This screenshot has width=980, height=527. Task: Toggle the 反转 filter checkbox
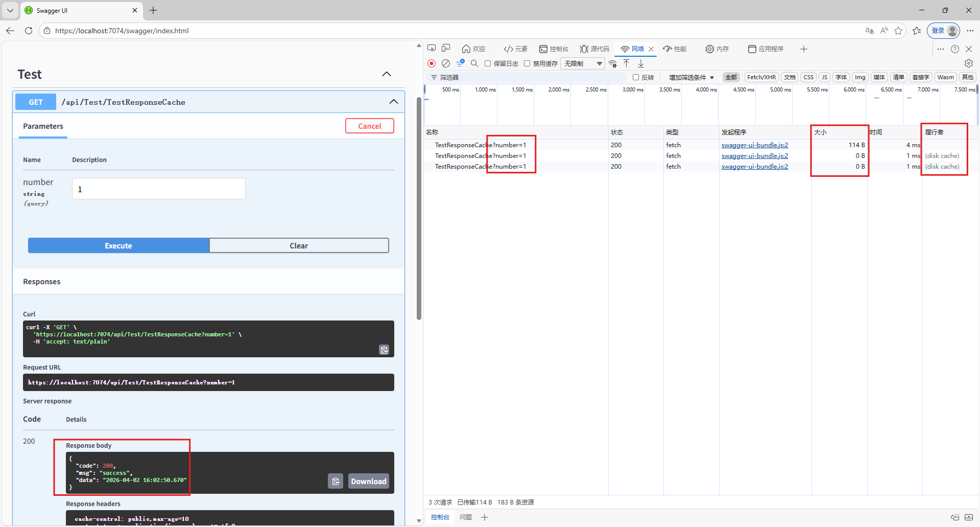click(636, 77)
